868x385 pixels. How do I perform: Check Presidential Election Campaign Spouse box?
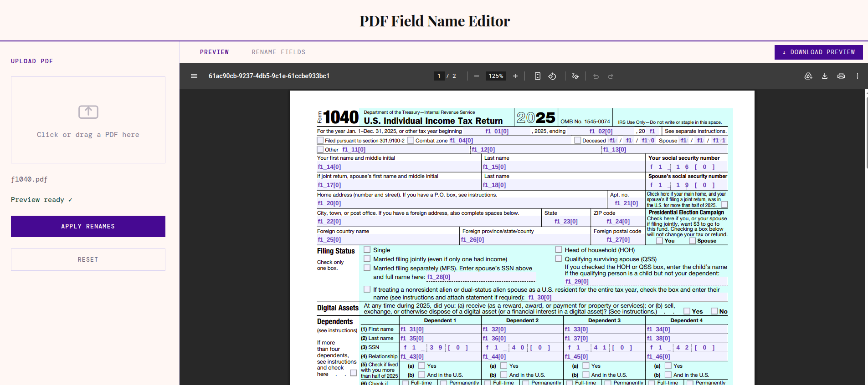pyautogui.click(x=693, y=241)
